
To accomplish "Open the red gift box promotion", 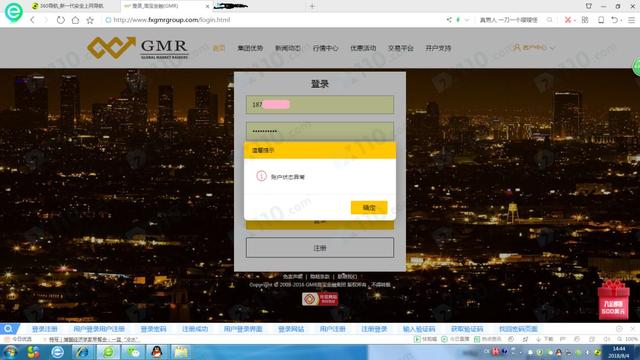I will (613, 300).
